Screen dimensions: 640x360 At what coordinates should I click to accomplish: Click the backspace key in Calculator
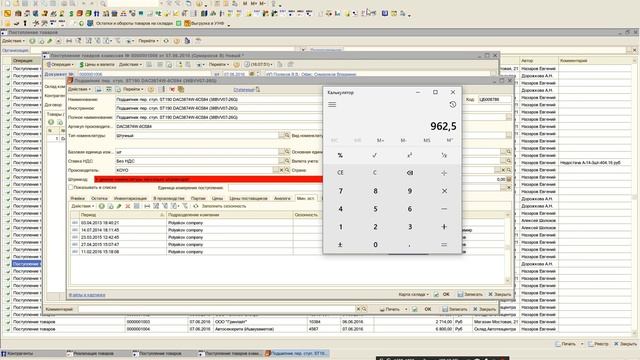[409, 173]
